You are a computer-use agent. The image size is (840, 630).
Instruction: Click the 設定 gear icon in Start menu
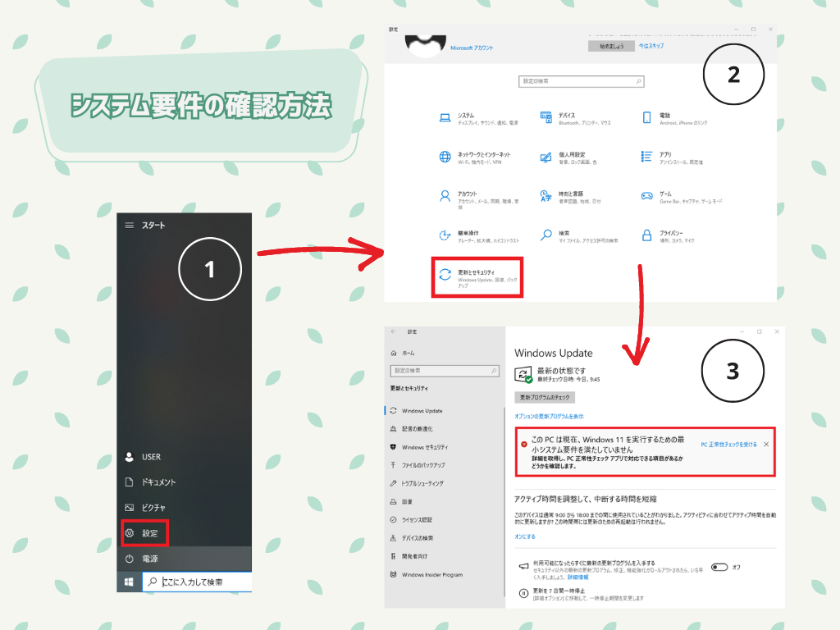[x=130, y=533]
